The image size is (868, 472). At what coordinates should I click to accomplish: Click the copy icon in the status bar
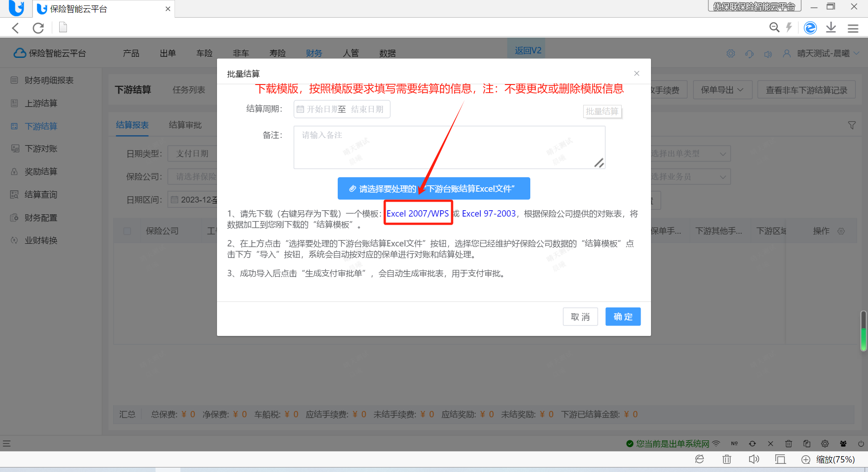807,444
